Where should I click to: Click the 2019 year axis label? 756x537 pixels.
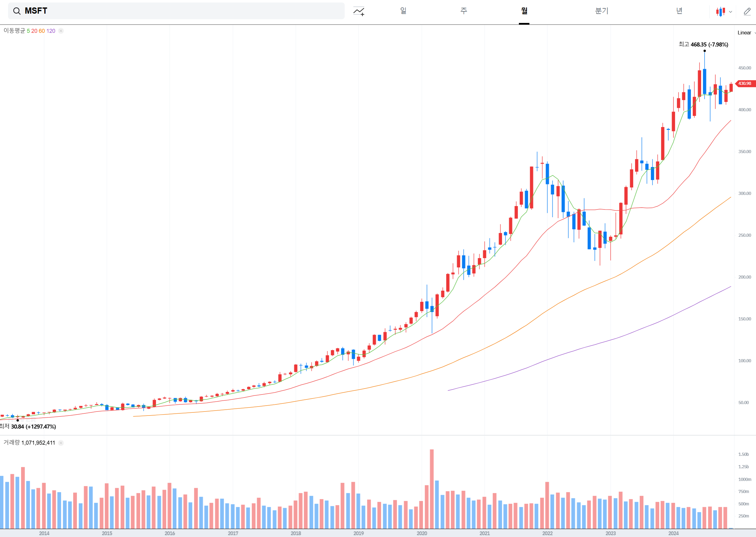359,533
